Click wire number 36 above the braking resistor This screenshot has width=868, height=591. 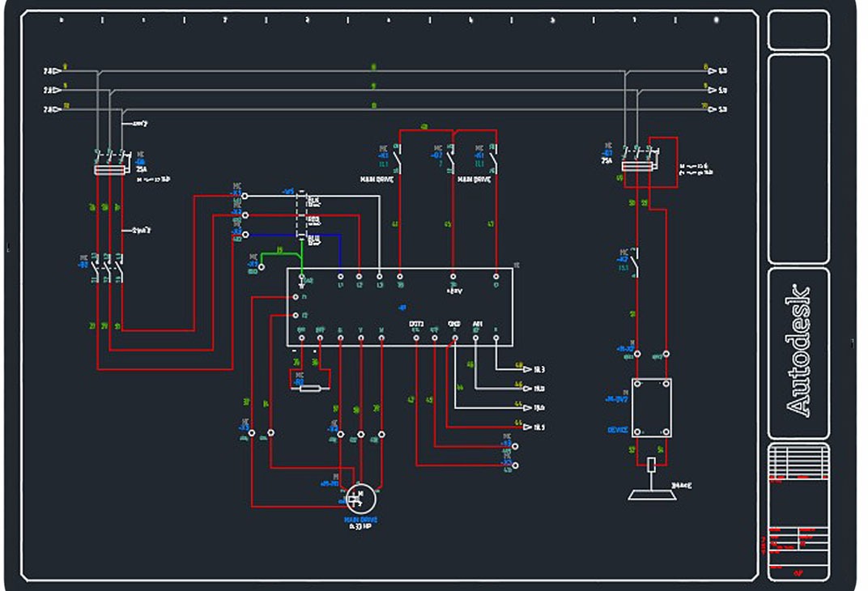click(x=314, y=363)
